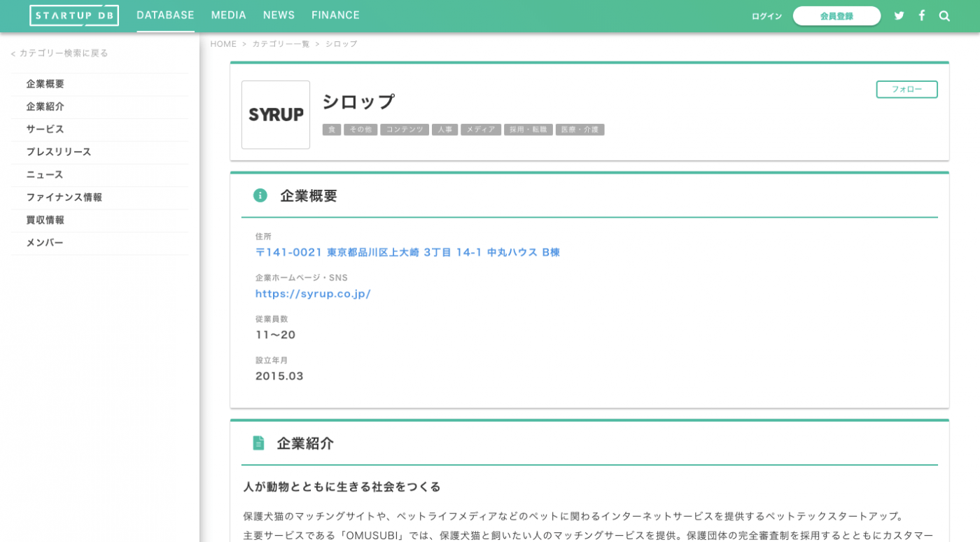Click the STARTUP DB logo
980x542 pixels.
coord(74,15)
